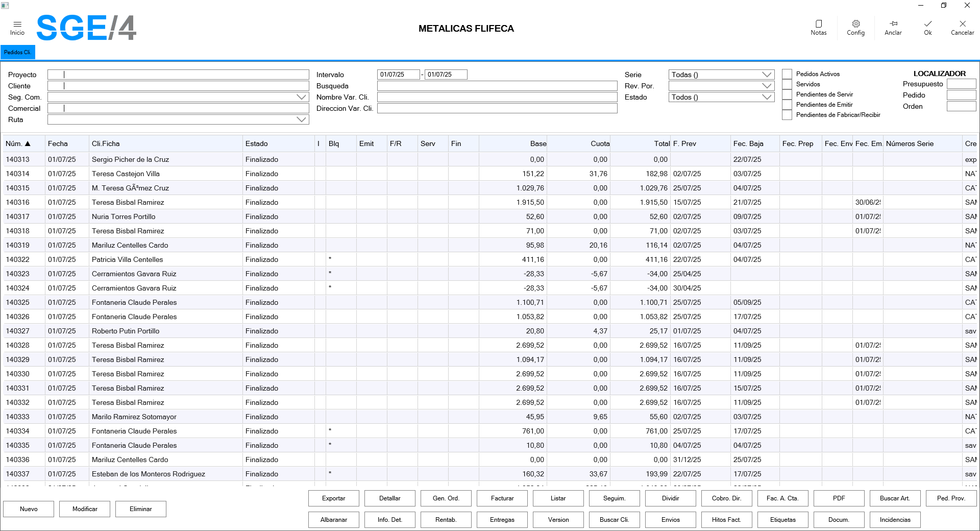Check Pendientes de Fabricar/Recibir
980x531 pixels.
[x=787, y=115]
